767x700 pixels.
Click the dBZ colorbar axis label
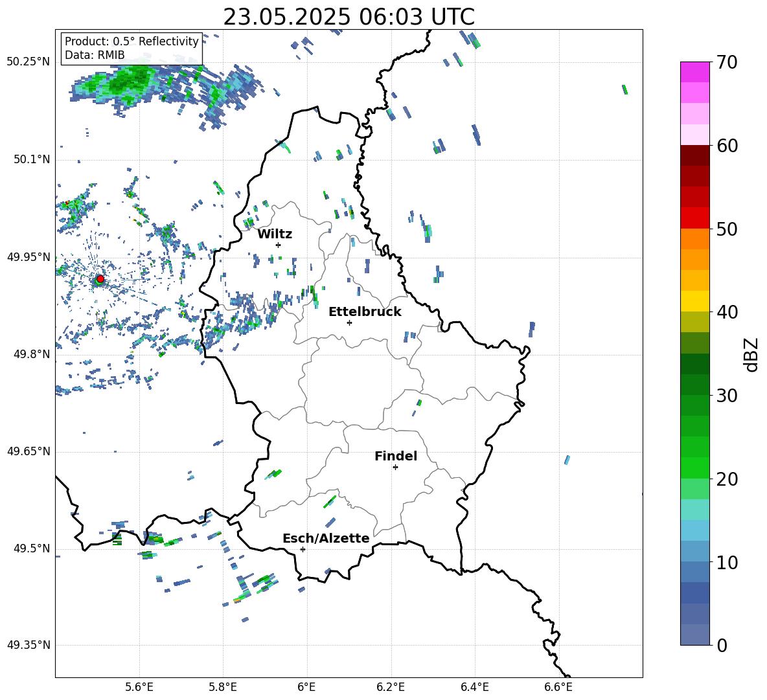click(751, 354)
